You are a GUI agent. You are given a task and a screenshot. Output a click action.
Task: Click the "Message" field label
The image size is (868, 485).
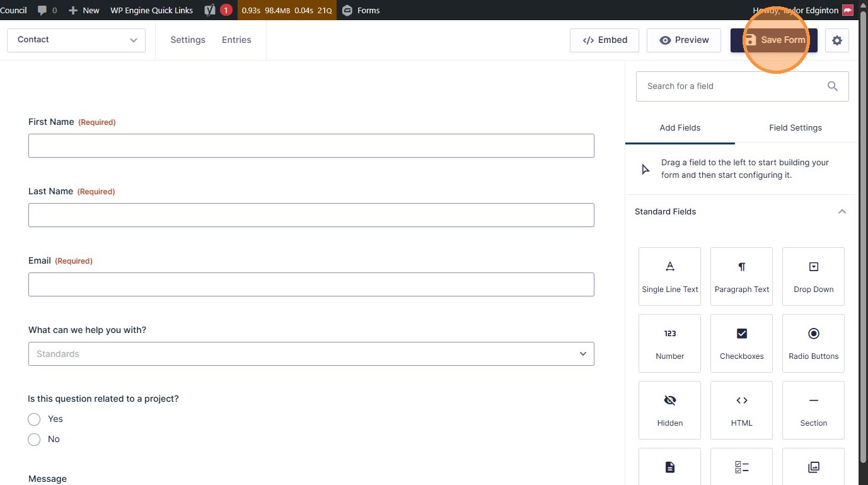pyautogui.click(x=47, y=479)
